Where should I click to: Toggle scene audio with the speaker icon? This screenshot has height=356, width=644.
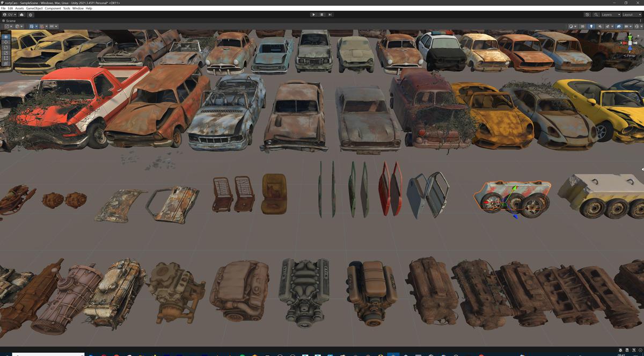point(599,26)
